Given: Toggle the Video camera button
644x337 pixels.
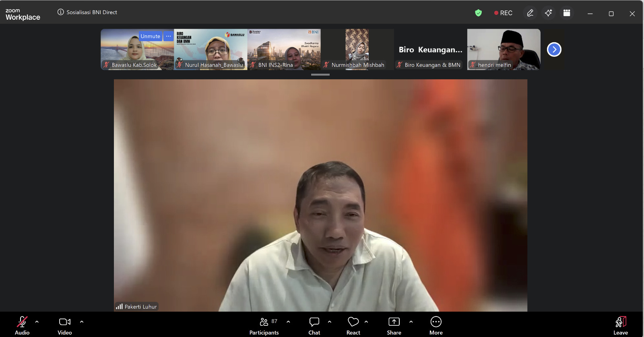Looking at the screenshot, I should [x=65, y=325].
